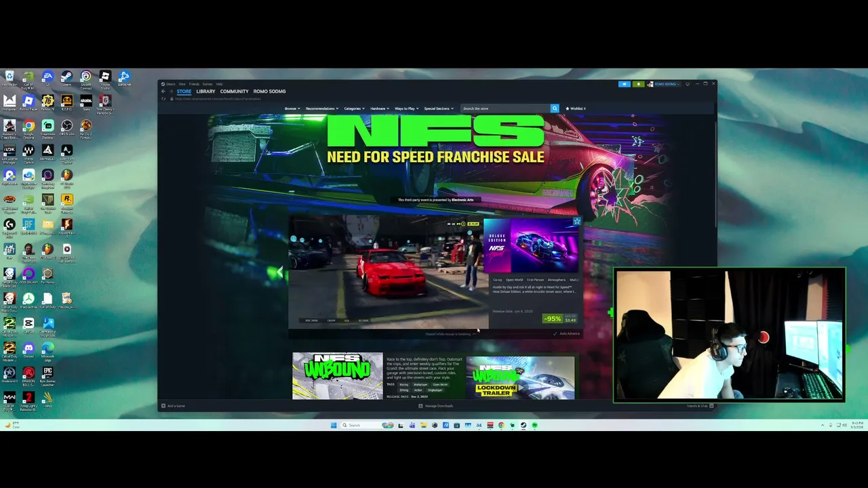868x488 pixels.
Task: Open the Categories dropdown menu
Action: [354, 108]
